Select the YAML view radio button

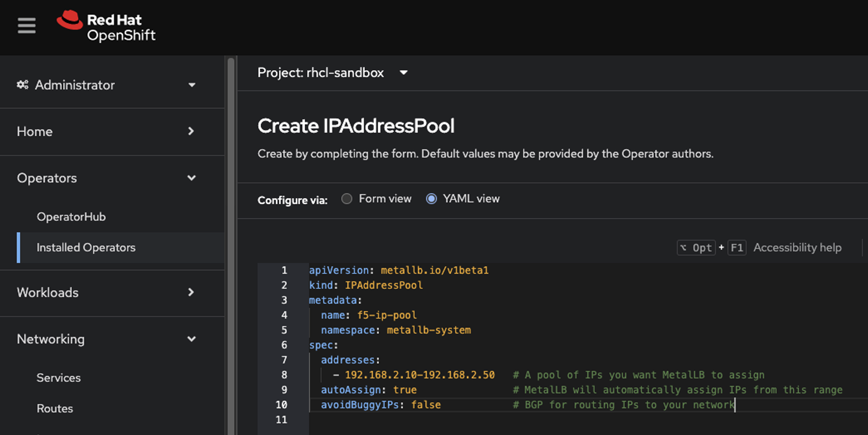(431, 199)
